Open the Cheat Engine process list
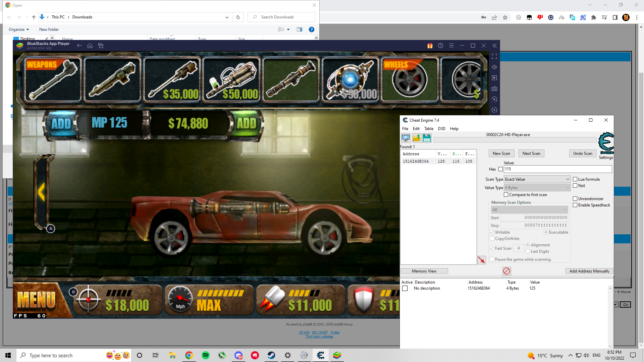This screenshot has height=362, width=644. [406, 138]
